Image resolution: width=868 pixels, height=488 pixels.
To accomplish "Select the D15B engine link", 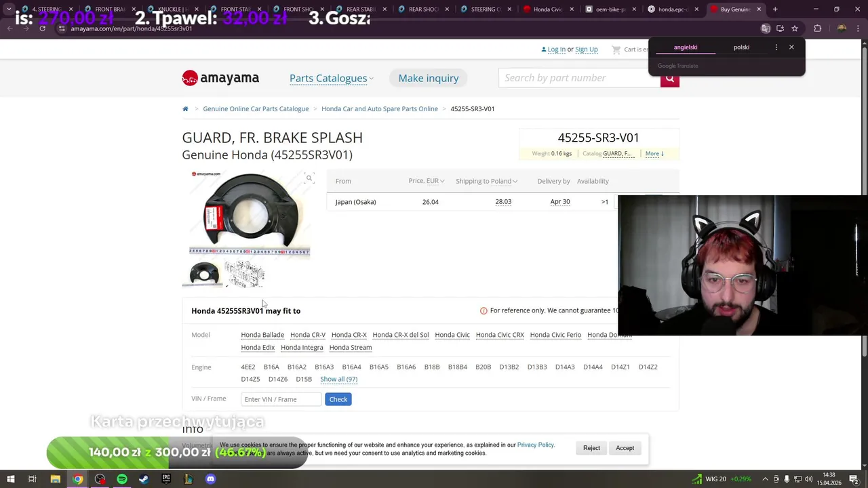I will (304, 379).
